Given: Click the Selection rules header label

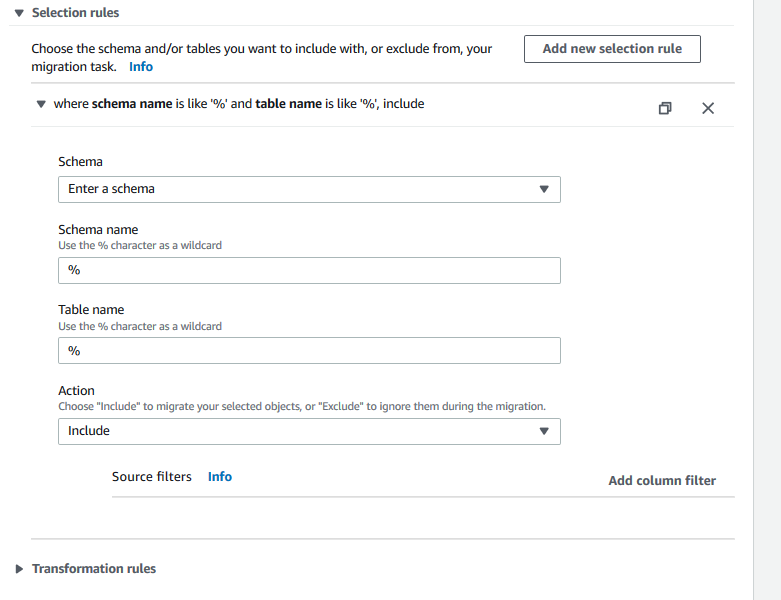Looking at the screenshot, I should point(75,13).
